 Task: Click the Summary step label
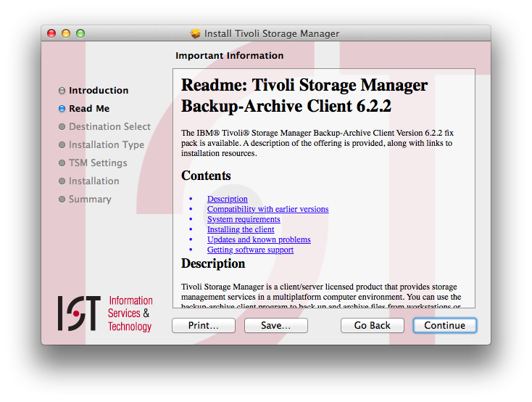click(90, 199)
